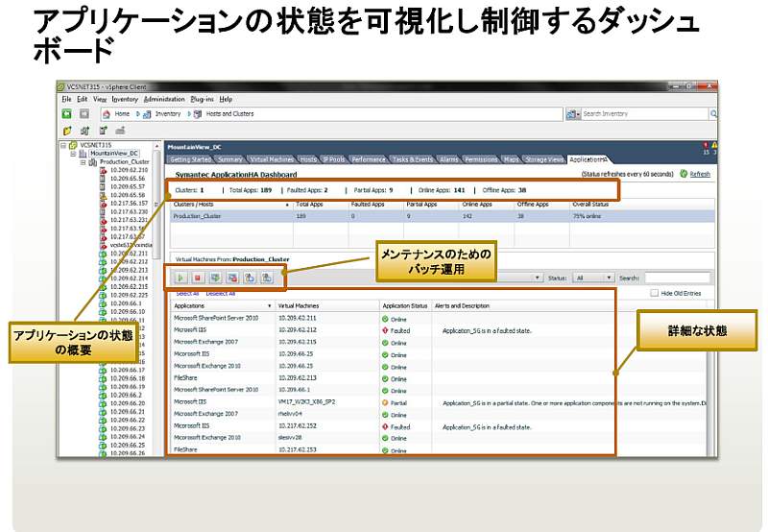Click the greyed navigate forward icon
The image size is (768, 532).
click(x=84, y=113)
